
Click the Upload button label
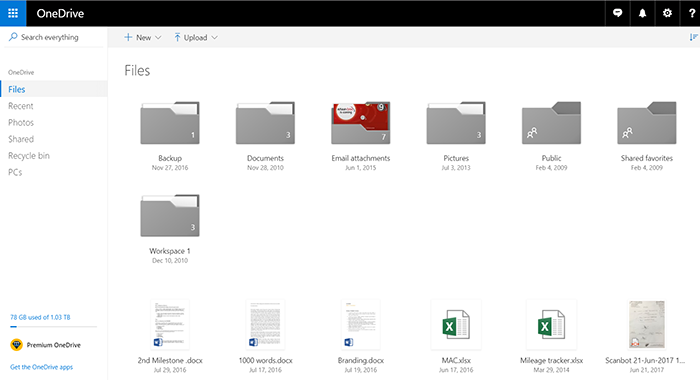196,38
